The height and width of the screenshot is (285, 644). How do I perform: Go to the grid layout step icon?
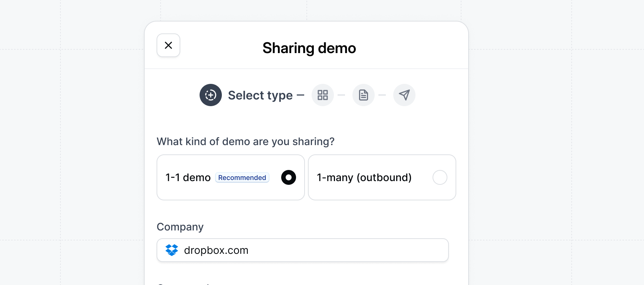tap(323, 95)
